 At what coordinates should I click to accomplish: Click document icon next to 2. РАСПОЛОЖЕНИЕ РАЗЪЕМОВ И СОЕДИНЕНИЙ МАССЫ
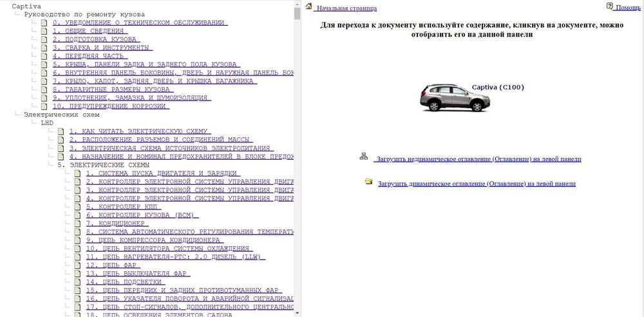[61, 140]
